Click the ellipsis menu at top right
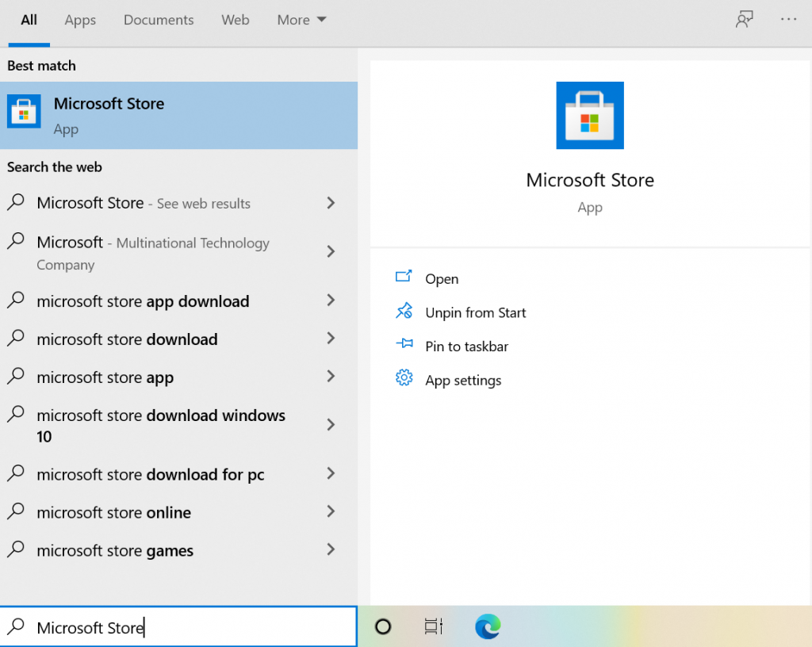 791,19
